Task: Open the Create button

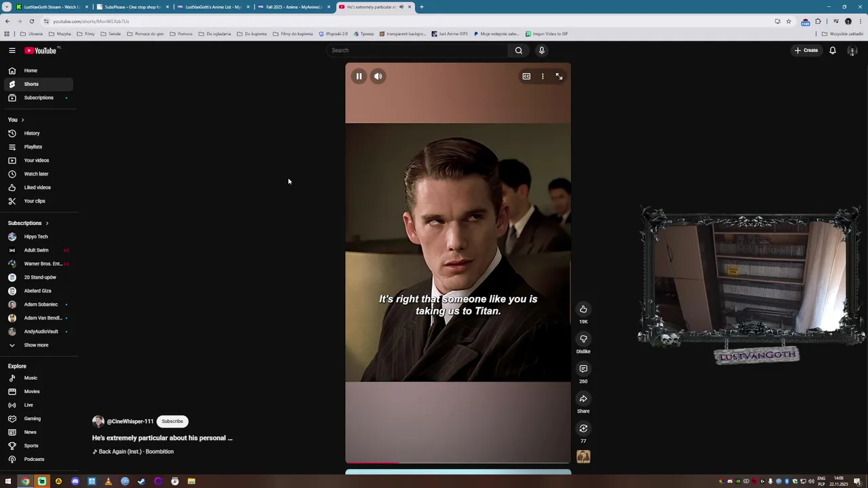Action: 806,50
